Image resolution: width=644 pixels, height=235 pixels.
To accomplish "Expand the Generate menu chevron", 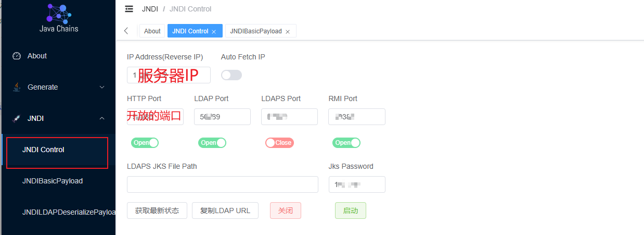I will (102, 87).
